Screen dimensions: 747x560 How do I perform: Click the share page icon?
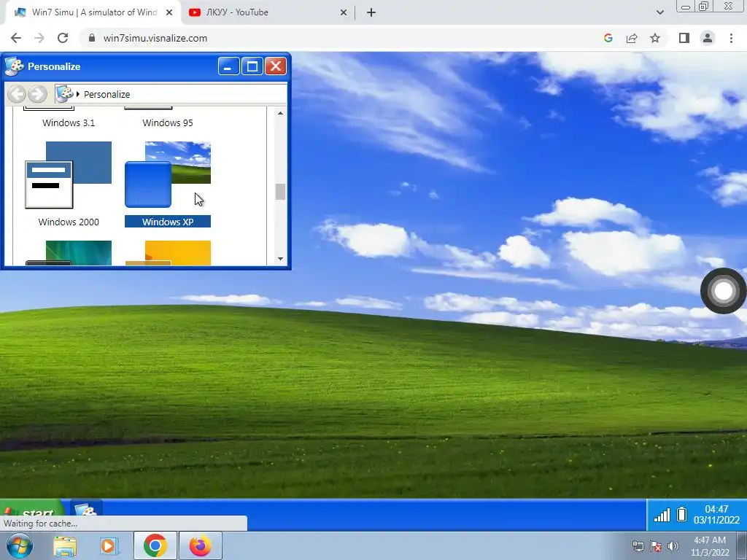[x=632, y=38]
